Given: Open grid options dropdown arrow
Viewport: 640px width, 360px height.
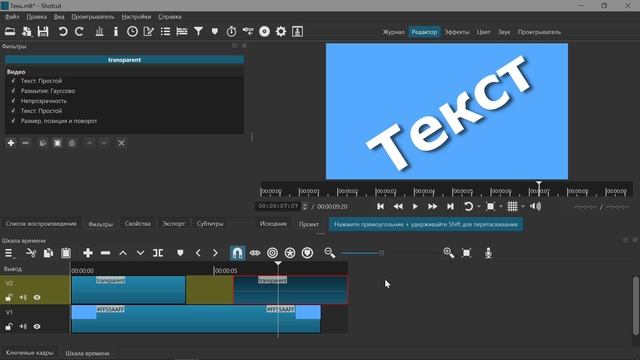Looking at the screenshot, I should tap(522, 207).
